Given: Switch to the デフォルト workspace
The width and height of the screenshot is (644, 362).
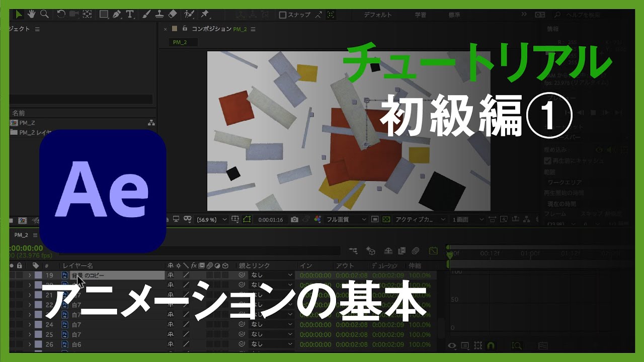Looking at the screenshot, I should [x=378, y=15].
